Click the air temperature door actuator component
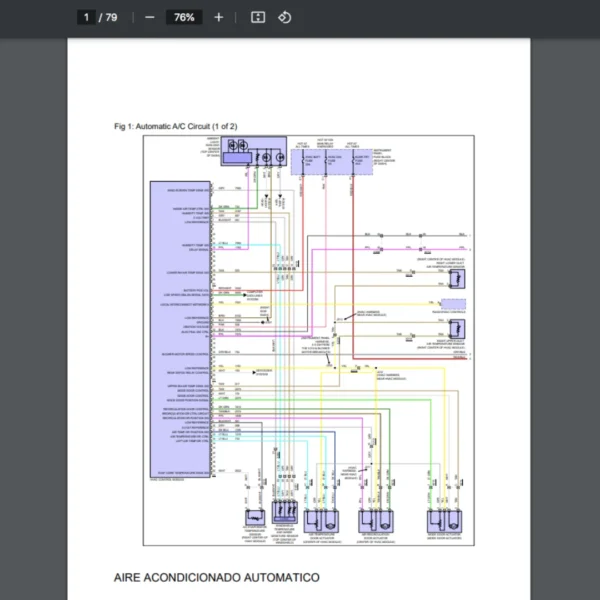The width and height of the screenshot is (600, 600). pyautogui.click(x=324, y=520)
